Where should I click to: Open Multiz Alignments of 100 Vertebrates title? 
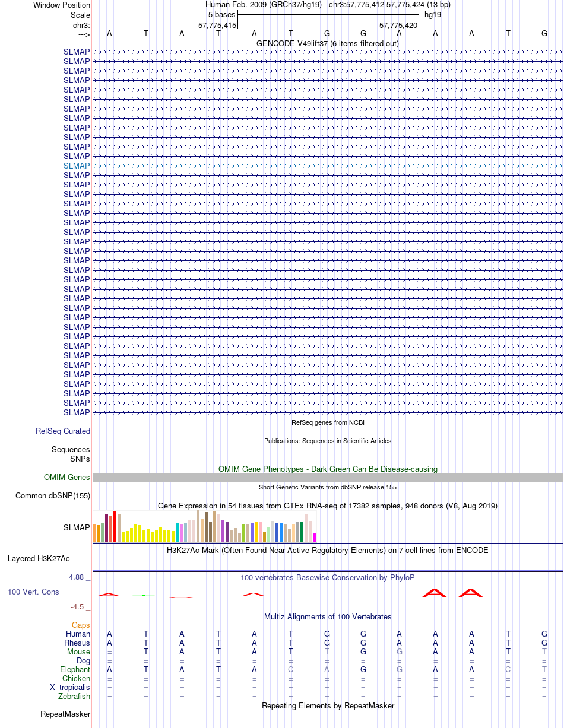coord(328,616)
